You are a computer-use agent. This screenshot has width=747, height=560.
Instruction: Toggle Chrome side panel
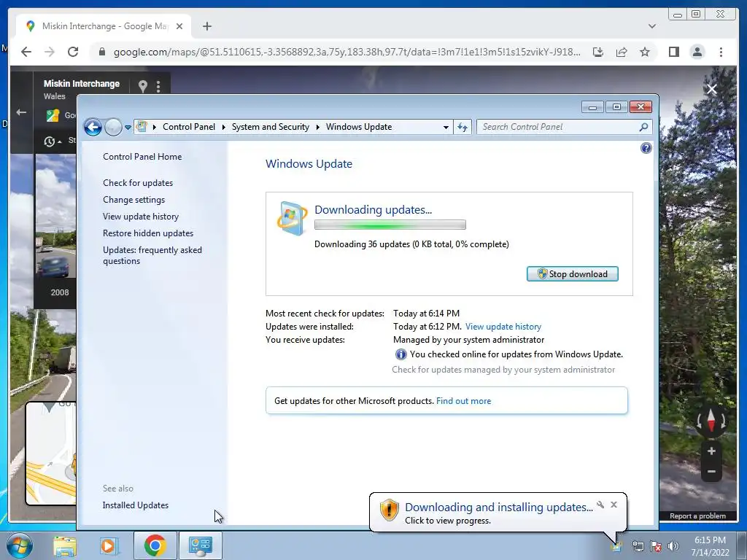coord(673,52)
